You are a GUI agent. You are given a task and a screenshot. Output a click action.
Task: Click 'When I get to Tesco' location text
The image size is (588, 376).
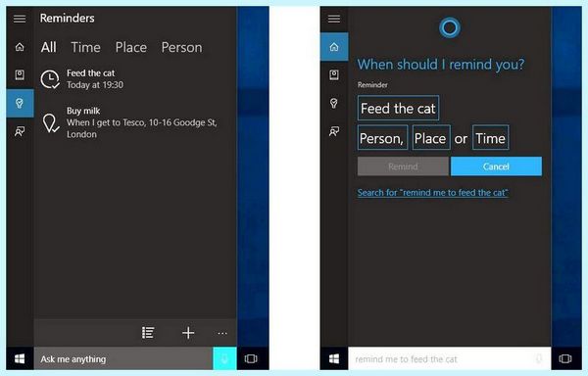point(142,128)
